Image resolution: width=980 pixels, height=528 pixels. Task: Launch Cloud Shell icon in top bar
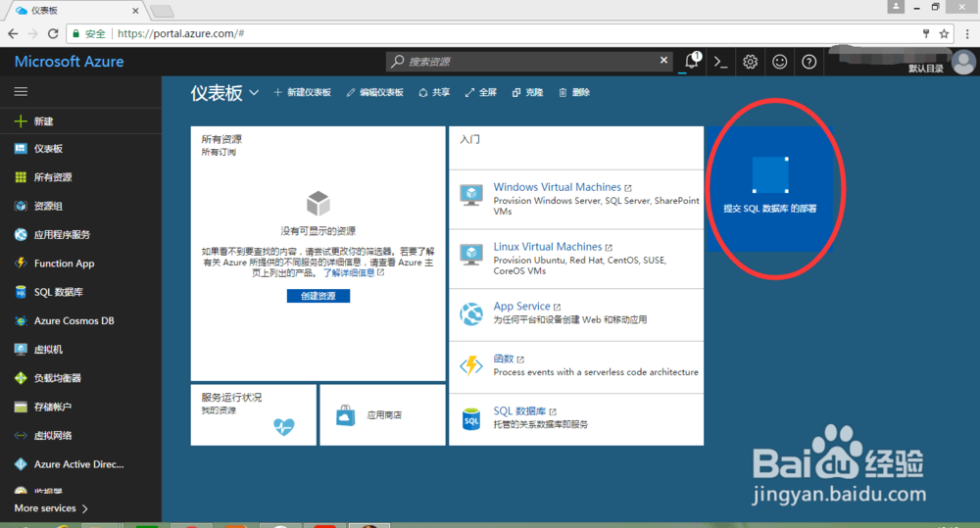[720, 62]
